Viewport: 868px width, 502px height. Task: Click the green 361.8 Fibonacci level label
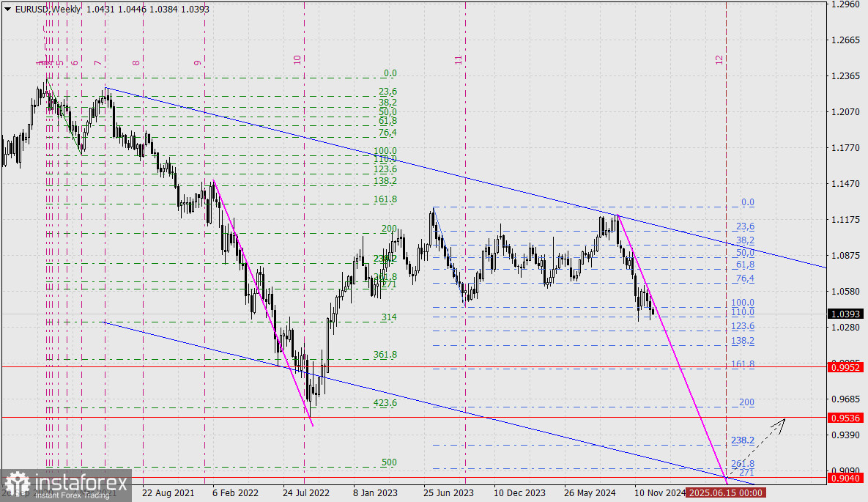coord(385,355)
